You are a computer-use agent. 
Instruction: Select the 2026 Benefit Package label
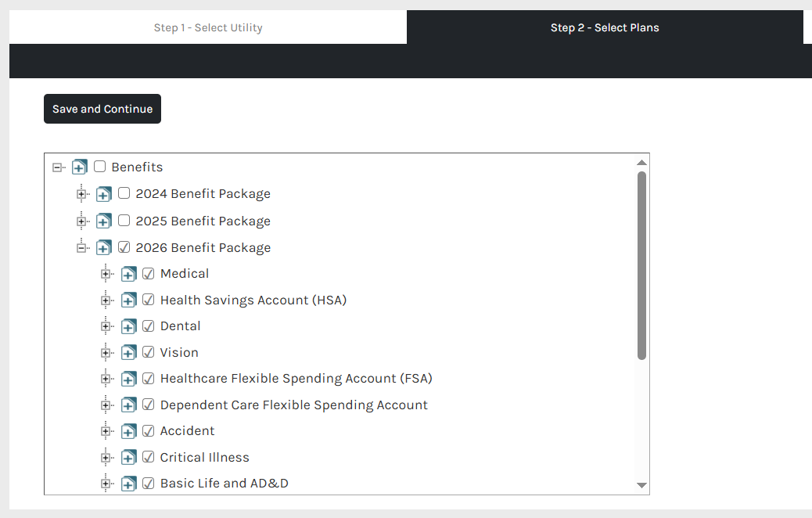pos(203,247)
